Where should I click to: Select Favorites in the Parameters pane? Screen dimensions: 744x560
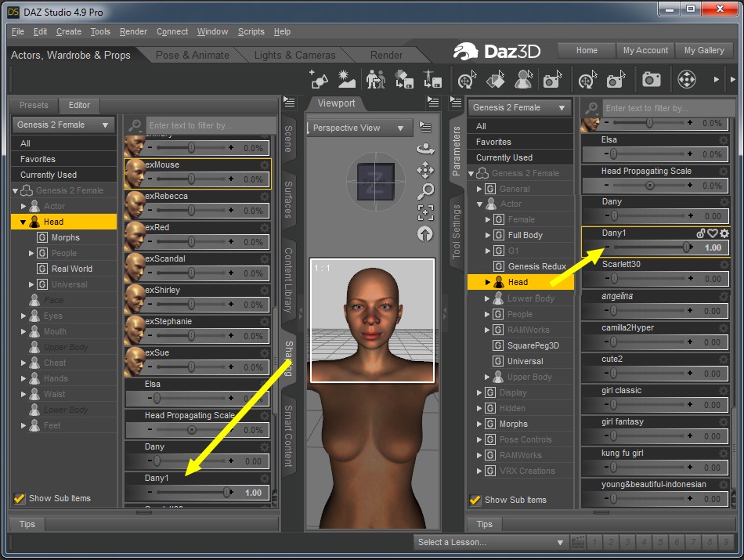click(519, 142)
